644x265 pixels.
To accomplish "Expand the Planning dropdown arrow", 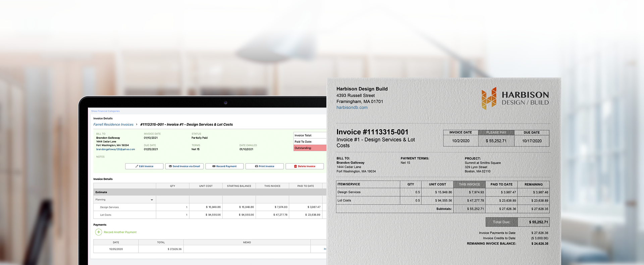I will tap(152, 200).
